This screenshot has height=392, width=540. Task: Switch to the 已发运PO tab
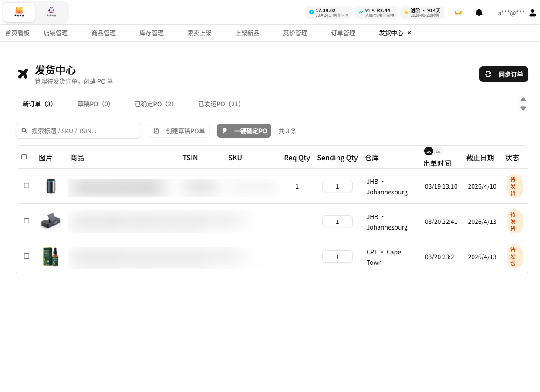coord(219,104)
